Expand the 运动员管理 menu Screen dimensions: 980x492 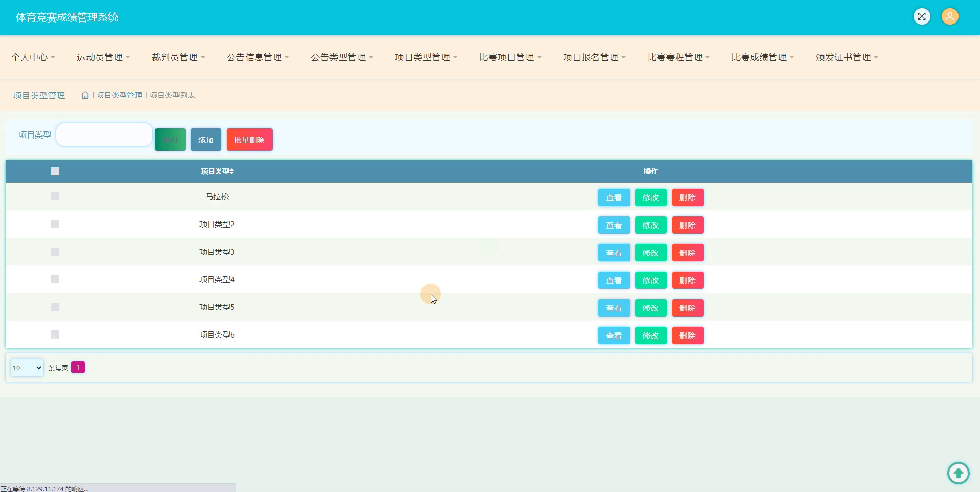pyautogui.click(x=103, y=57)
